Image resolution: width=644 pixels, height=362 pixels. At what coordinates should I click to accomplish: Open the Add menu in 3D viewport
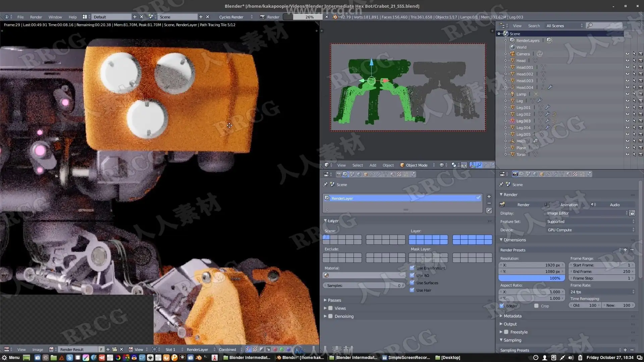tap(373, 165)
